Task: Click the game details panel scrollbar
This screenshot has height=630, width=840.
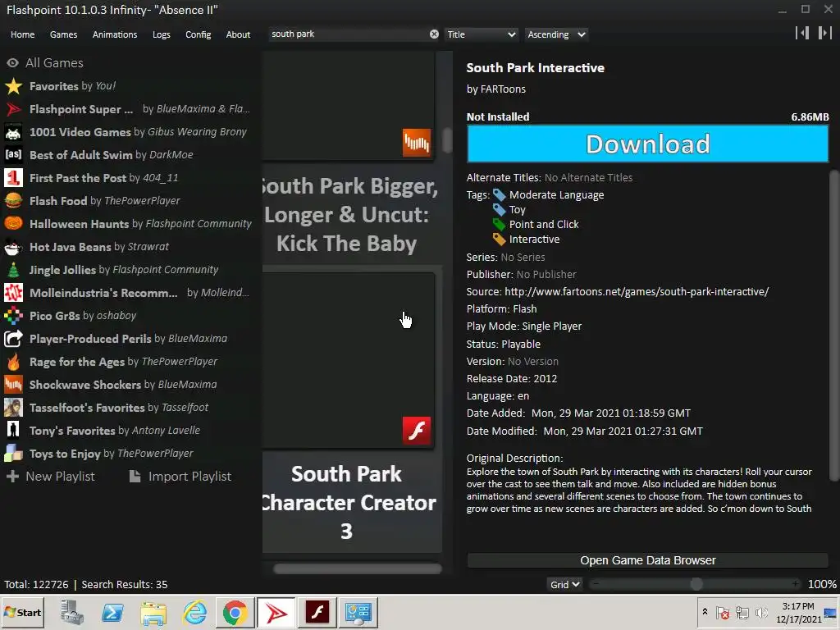Action: 834,326
